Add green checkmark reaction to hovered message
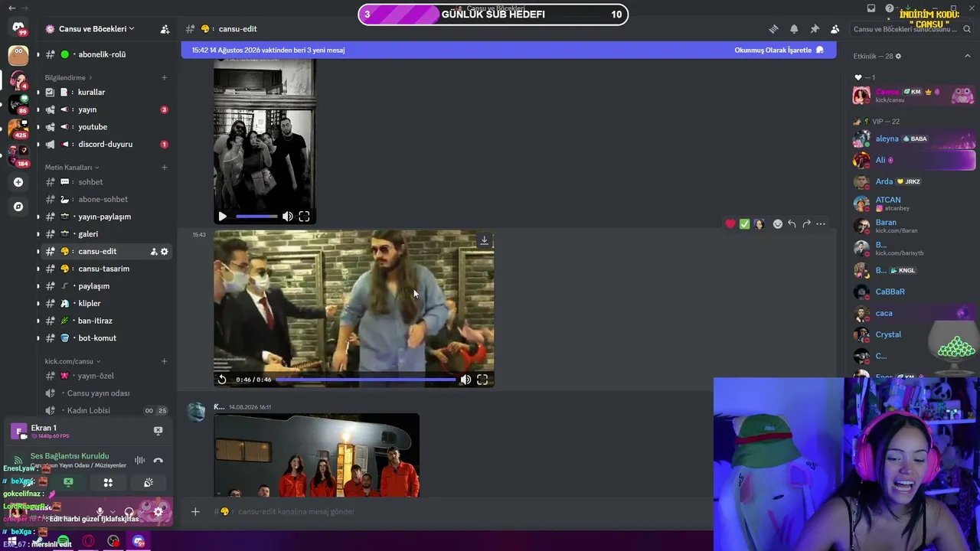The image size is (980, 551). click(744, 223)
